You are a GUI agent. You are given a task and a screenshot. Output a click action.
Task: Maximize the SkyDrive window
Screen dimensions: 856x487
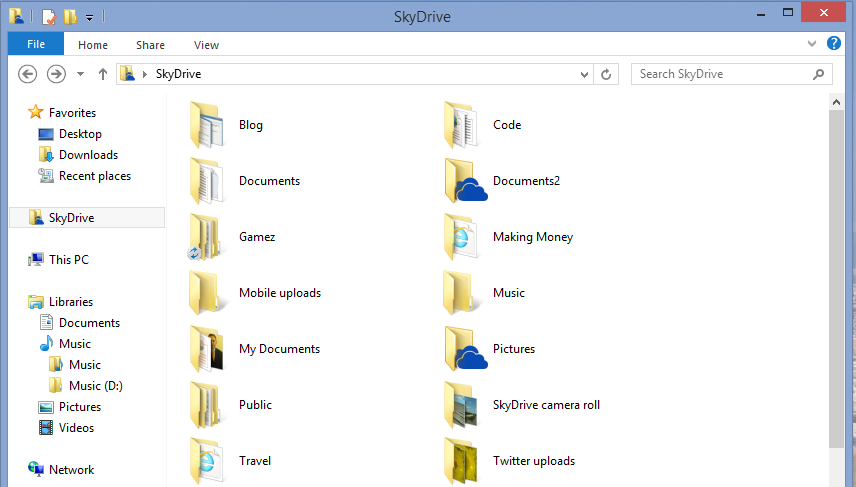tap(788, 13)
